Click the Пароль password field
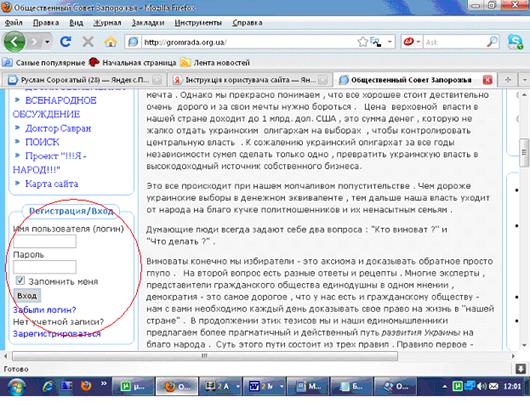The height and width of the screenshot is (408, 530). [45, 267]
